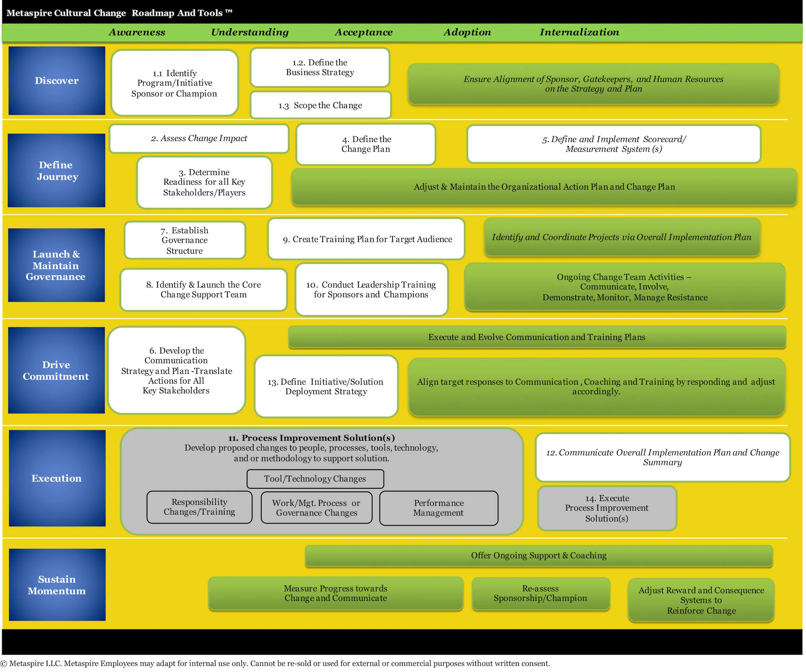Select the Tool/Technology Changes box
This screenshot has width=806, height=672.
315,479
